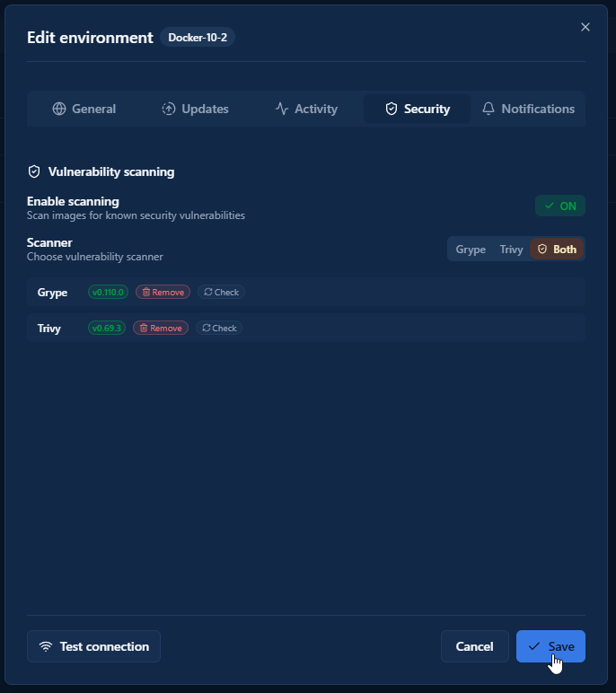Remove the Trivy scanner
The image size is (616, 693).
161,328
